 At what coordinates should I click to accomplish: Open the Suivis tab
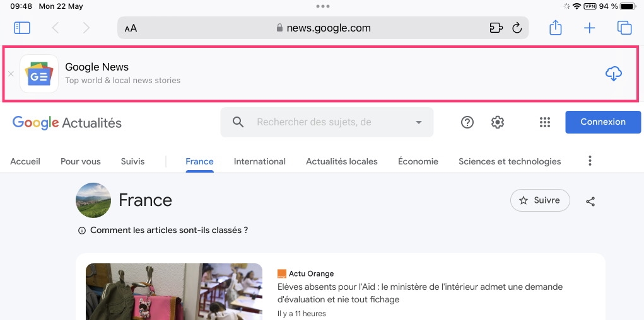(x=132, y=161)
